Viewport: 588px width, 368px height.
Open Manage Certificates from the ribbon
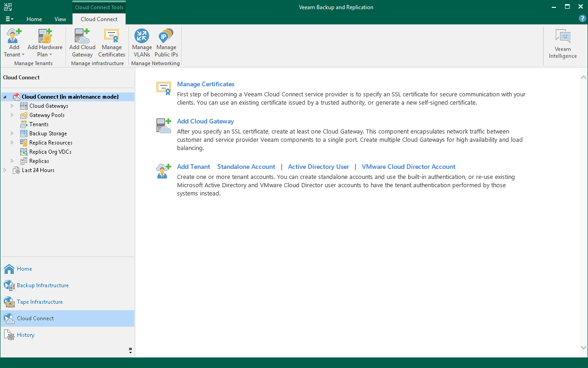(111, 36)
